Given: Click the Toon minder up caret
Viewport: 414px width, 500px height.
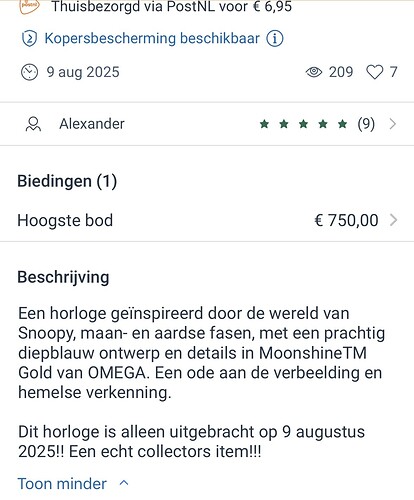Looking at the screenshot, I should (x=124, y=483).
